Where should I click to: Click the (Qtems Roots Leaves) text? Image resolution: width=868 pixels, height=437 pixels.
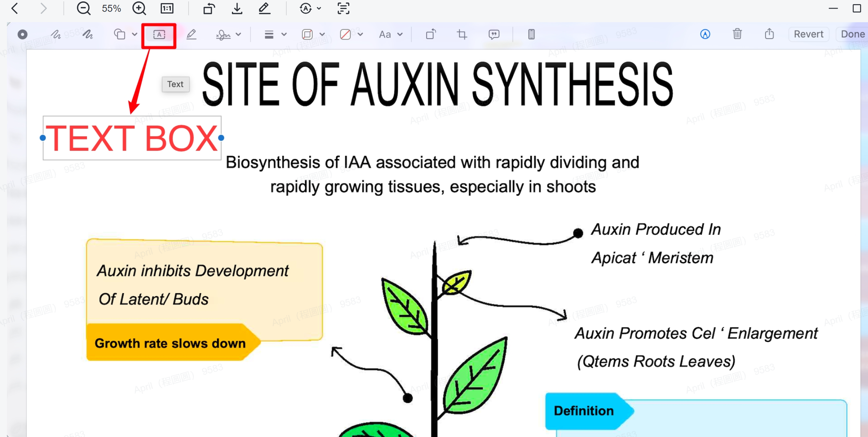(x=656, y=362)
